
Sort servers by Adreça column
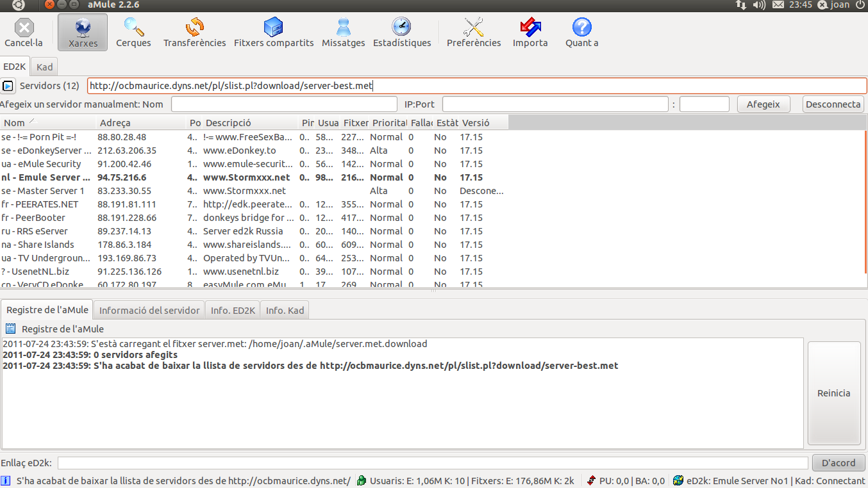[142, 122]
